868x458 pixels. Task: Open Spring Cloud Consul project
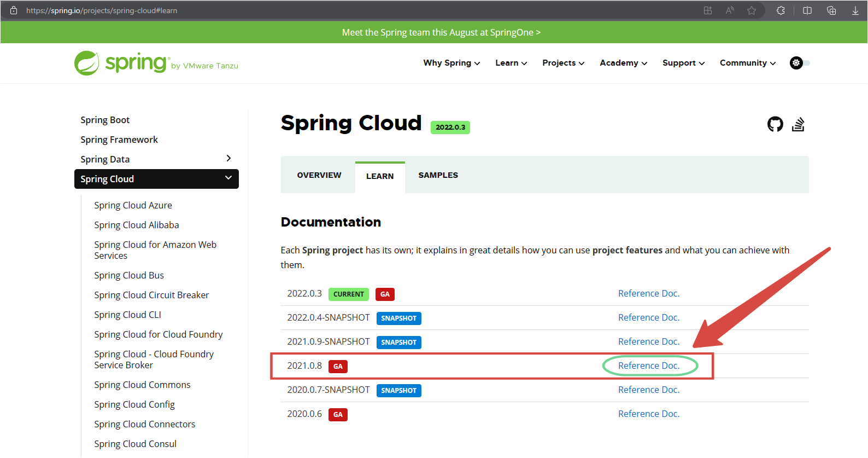tap(135, 444)
